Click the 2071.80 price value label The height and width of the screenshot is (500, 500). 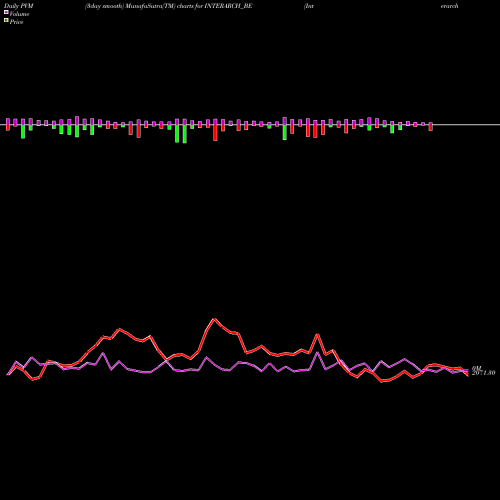pos(483,373)
